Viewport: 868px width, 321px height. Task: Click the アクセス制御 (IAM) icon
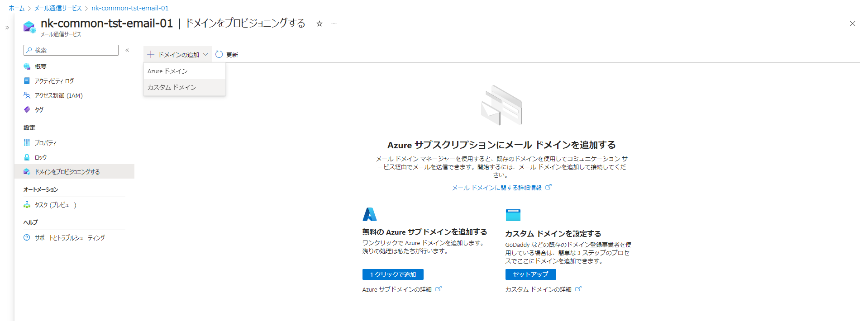coord(27,95)
